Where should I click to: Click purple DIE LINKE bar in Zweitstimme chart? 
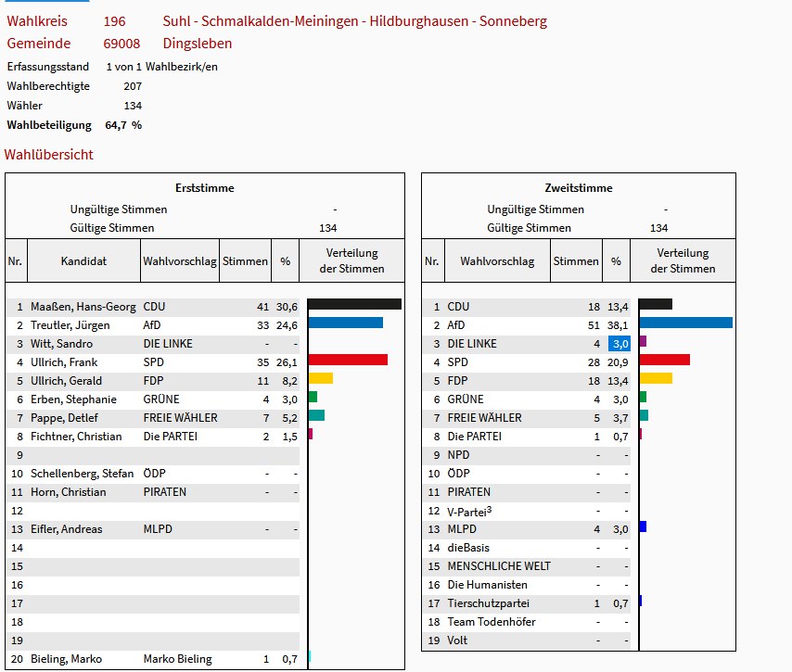[643, 341]
